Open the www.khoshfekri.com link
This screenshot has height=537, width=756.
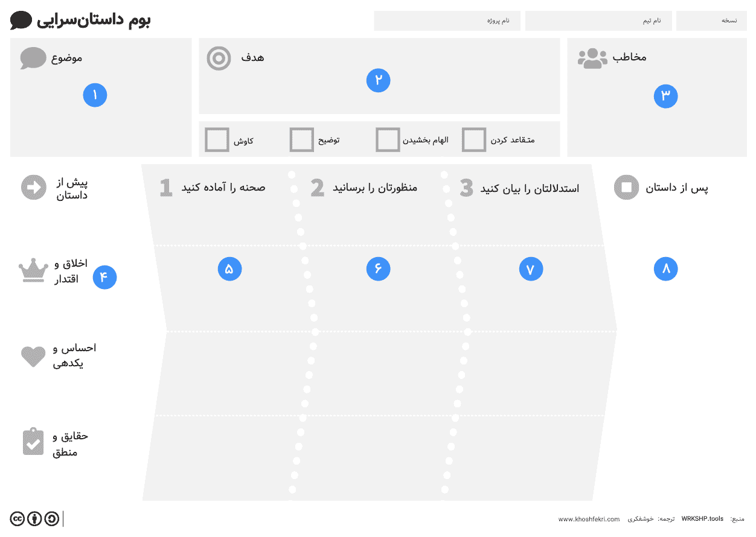click(589, 520)
